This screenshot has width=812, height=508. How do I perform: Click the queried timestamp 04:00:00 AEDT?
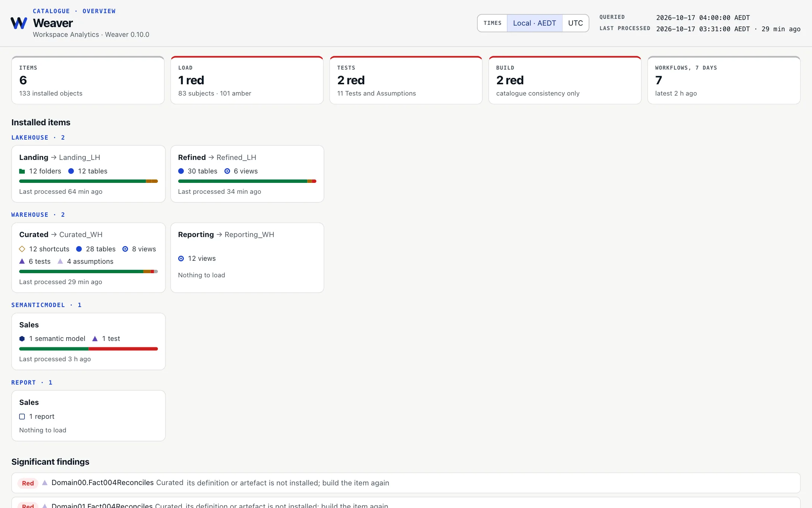pos(703,18)
